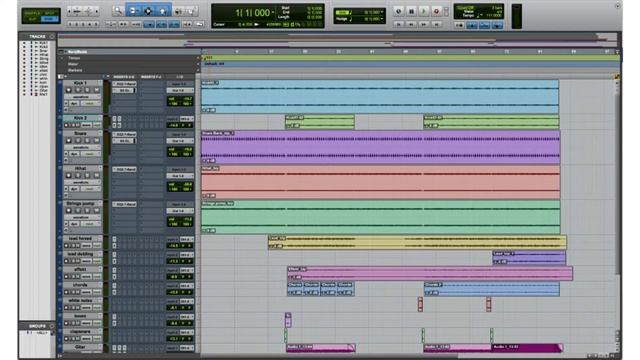The height and width of the screenshot is (360, 640).
Task: Toggle Insertion Follows Playback button
Action: [187, 24]
